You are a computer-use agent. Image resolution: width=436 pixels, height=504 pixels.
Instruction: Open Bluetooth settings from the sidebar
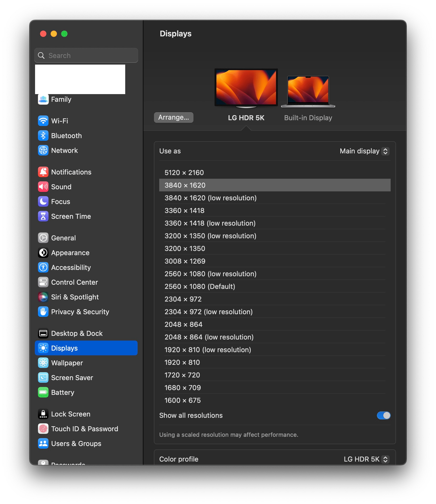(x=66, y=135)
